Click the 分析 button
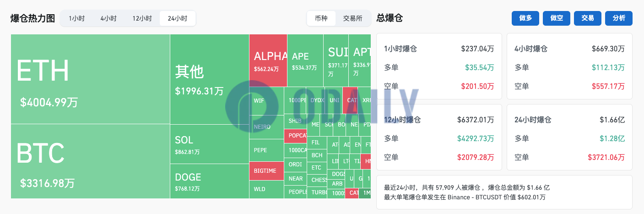644x214 pixels. pyautogui.click(x=619, y=18)
